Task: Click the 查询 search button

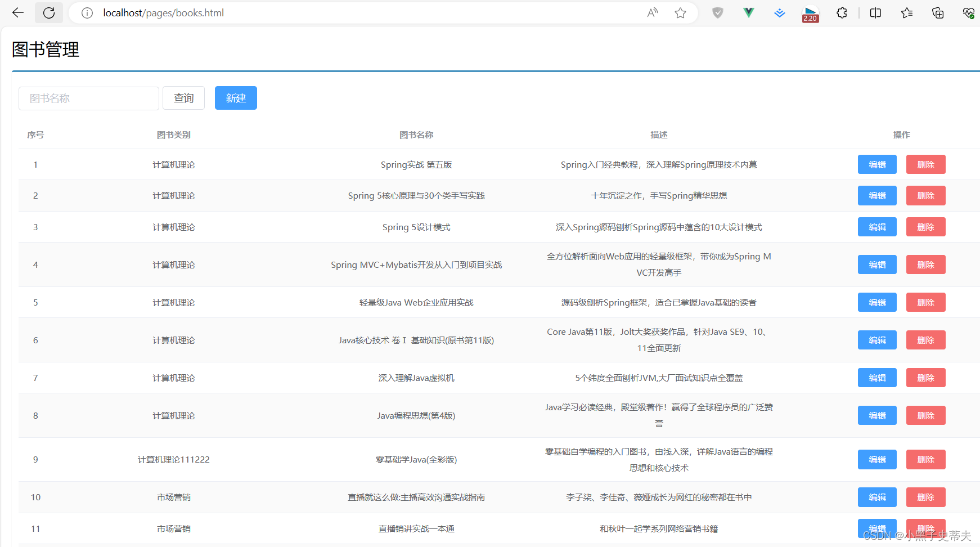Action: pos(183,98)
